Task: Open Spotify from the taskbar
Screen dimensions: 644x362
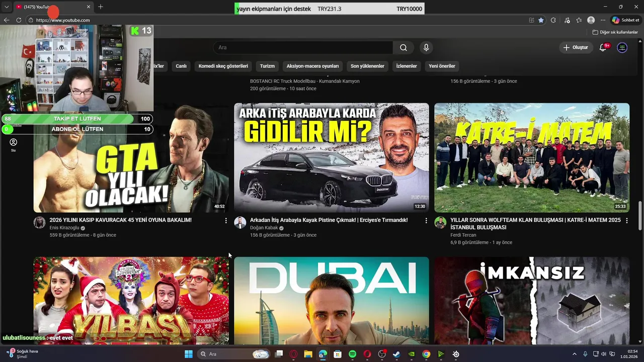Action: coord(352,354)
